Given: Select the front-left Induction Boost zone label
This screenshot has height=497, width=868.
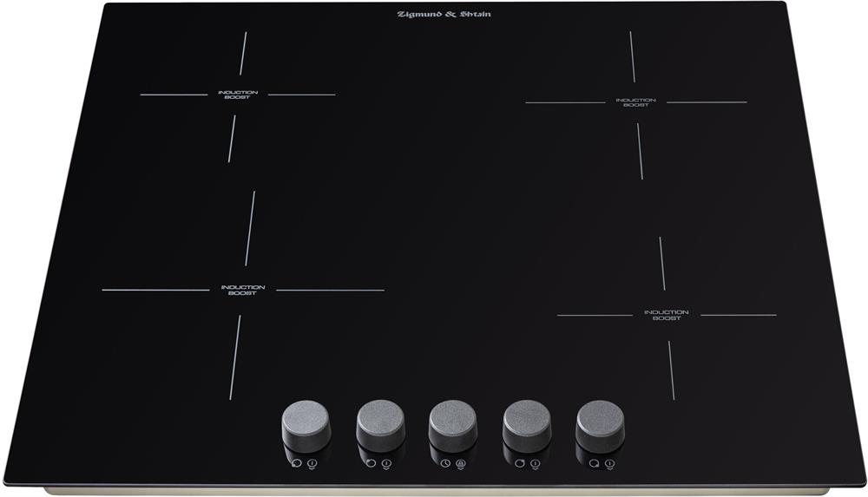Looking at the screenshot, I should (x=242, y=291).
